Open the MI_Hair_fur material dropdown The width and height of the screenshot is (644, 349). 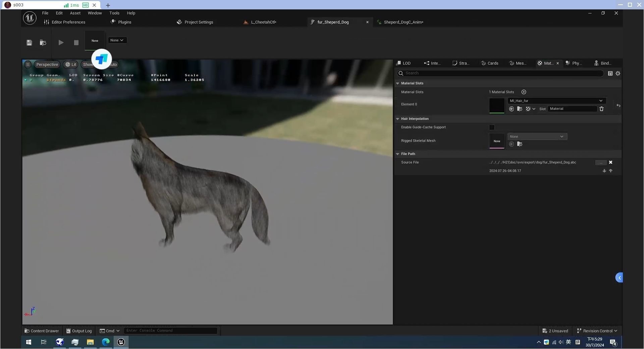pos(557,101)
